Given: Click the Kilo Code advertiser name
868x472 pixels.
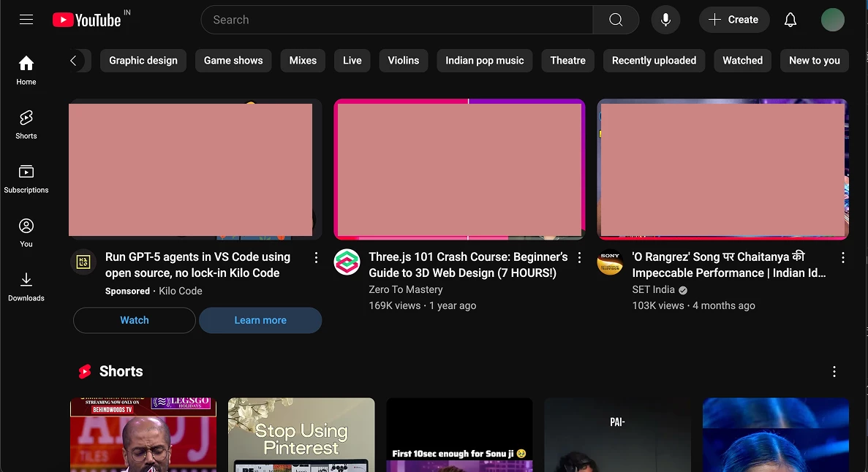Looking at the screenshot, I should (181, 291).
